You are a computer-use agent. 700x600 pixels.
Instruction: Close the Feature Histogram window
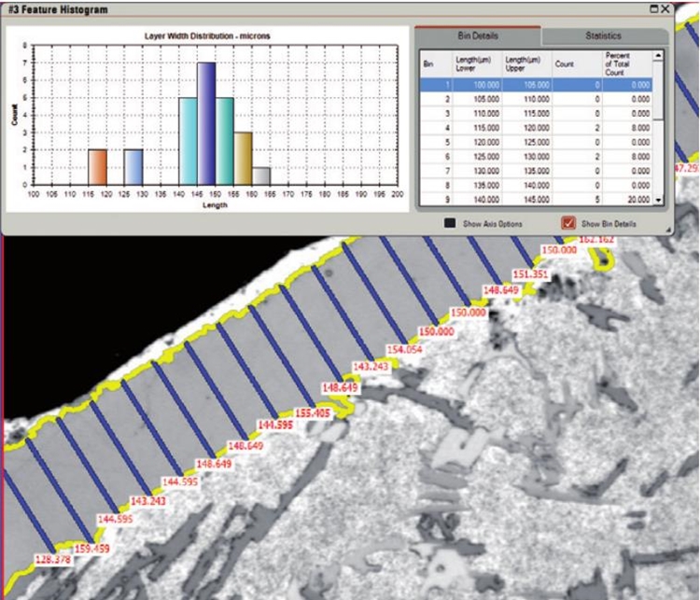[x=665, y=8]
